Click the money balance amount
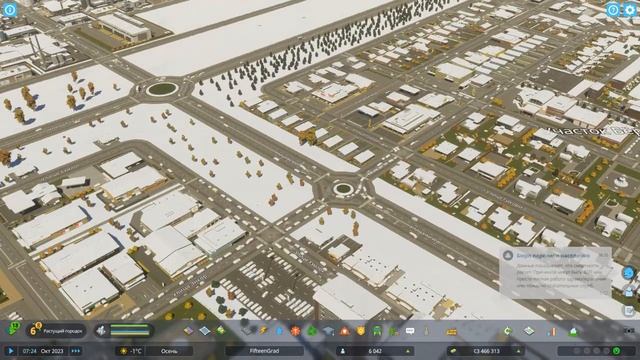 tap(487, 351)
